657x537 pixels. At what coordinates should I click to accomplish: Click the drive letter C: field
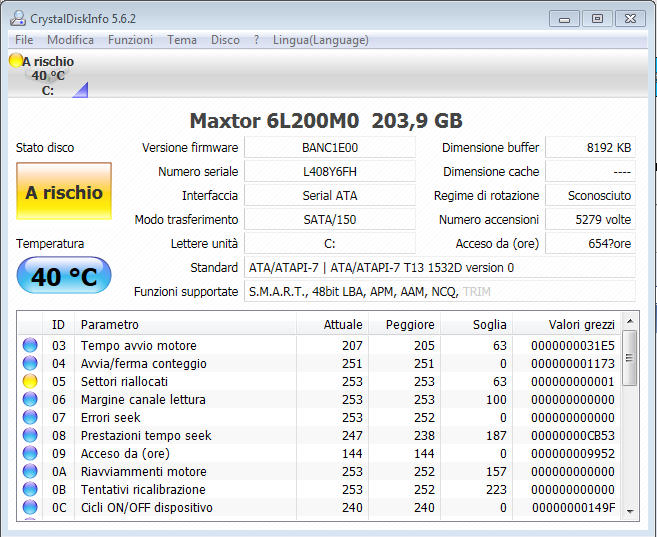pos(330,243)
